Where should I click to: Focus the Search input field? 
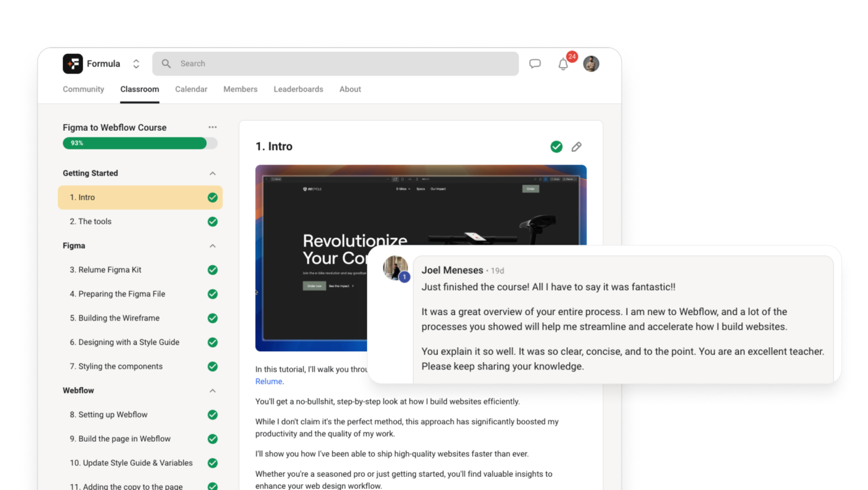(x=335, y=63)
